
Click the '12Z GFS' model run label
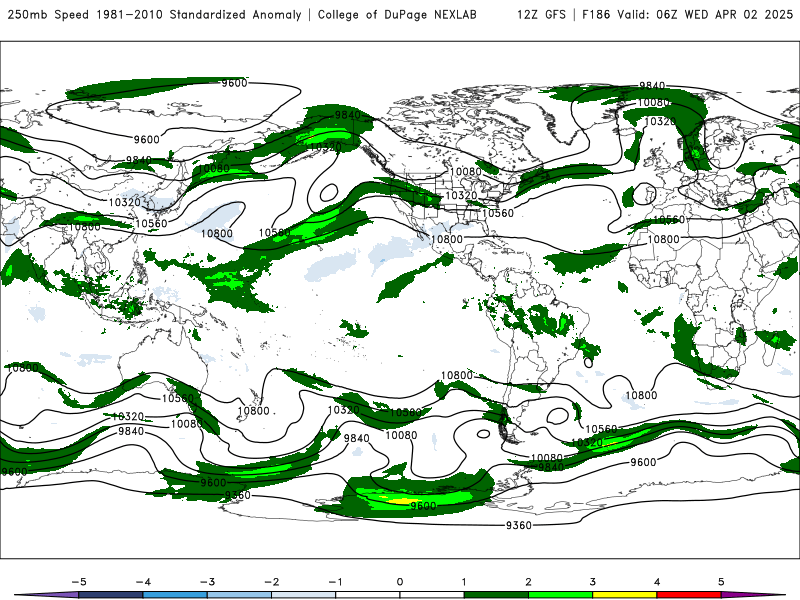click(x=541, y=14)
